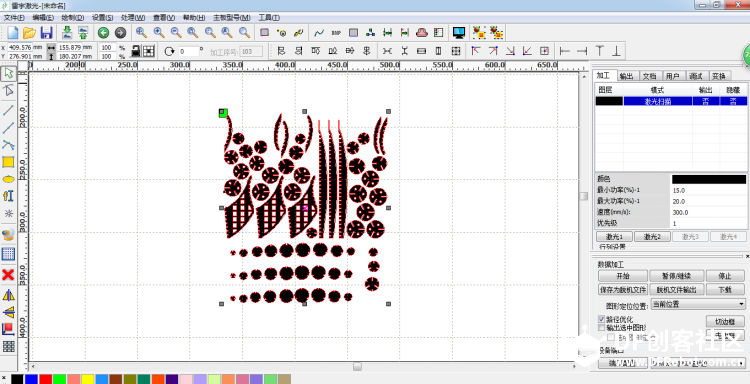
Task: Click the center on page alignment icon
Action: [544, 51]
